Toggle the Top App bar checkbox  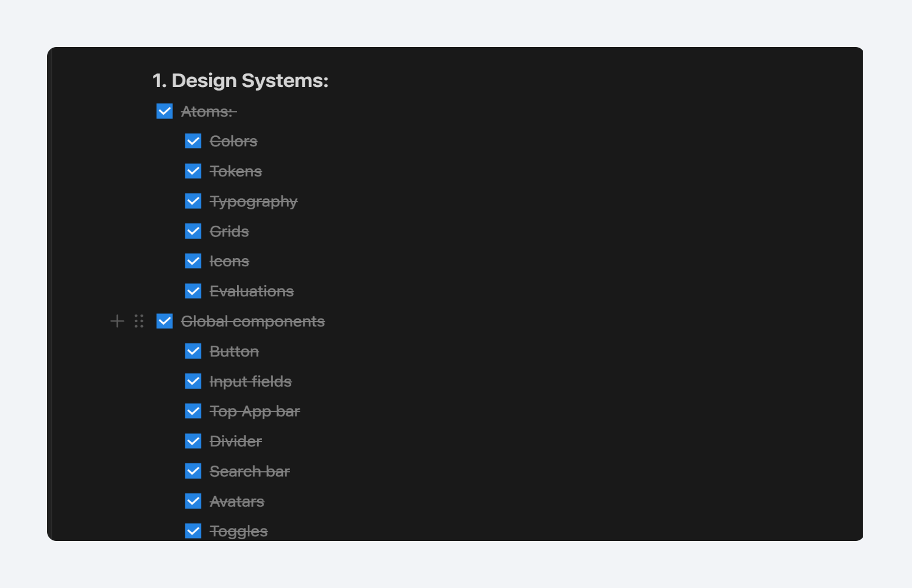coord(193,411)
